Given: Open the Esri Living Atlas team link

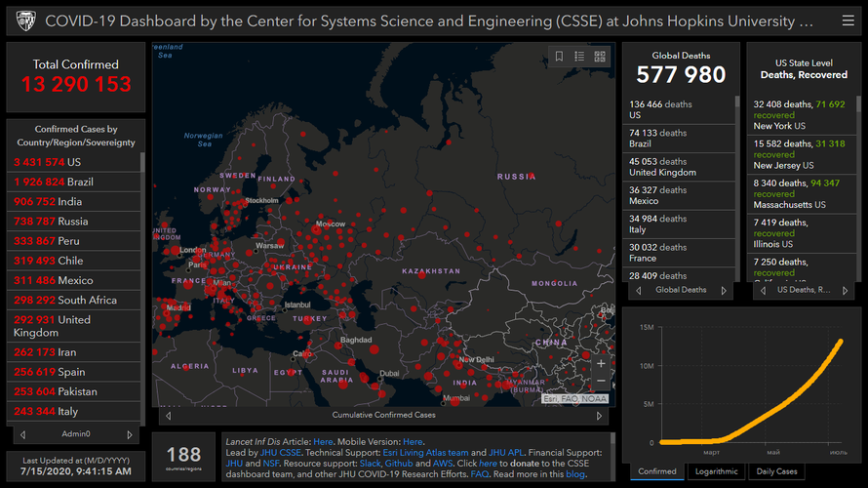Looking at the screenshot, I should click(x=427, y=453).
